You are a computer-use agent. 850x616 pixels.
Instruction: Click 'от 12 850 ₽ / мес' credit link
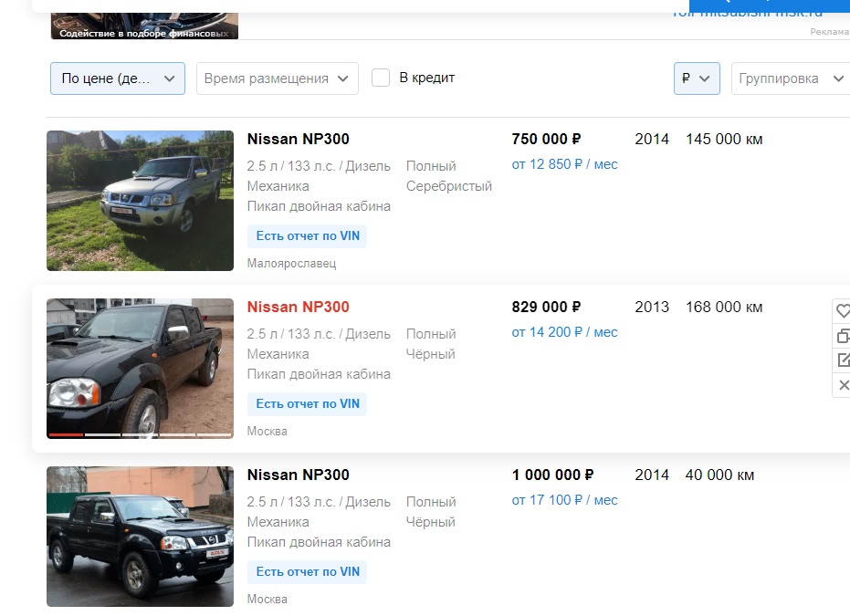(564, 165)
